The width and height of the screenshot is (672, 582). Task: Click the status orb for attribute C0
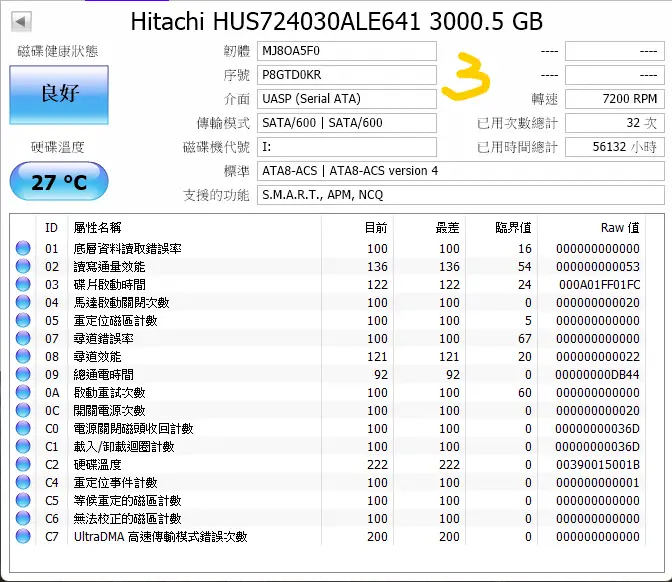pos(23,428)
